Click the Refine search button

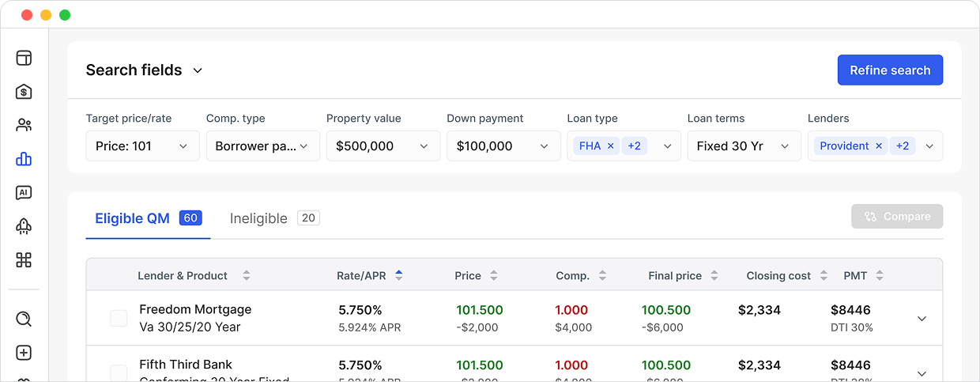click(890, 70)
